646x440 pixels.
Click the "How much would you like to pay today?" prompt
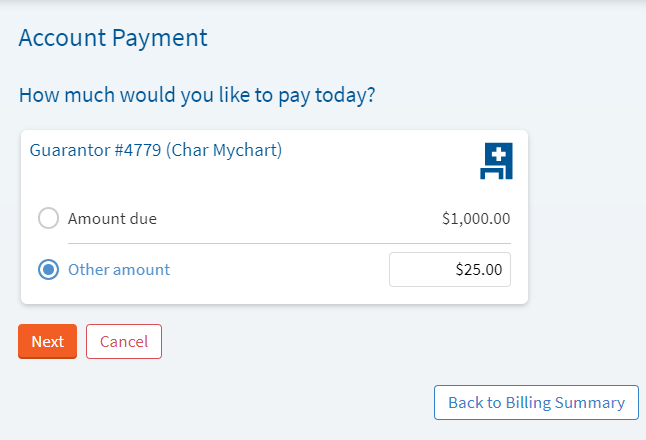(x=197, y=96)
